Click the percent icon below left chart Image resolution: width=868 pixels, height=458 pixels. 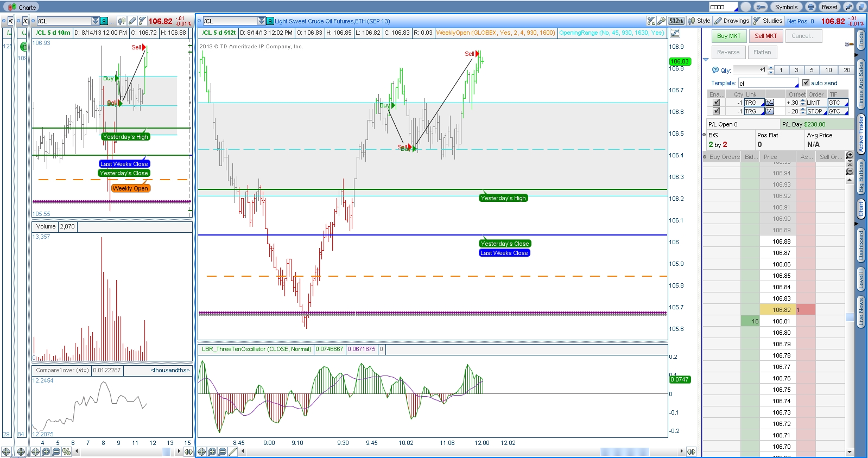[66, 451]
